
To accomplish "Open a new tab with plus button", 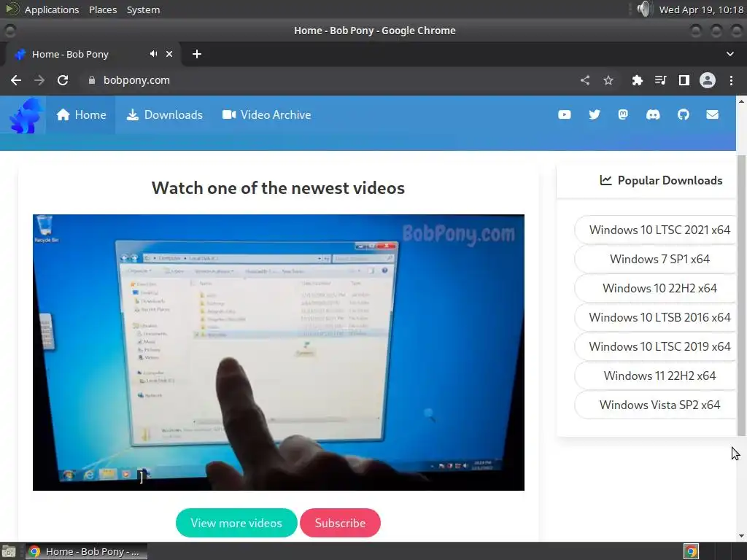I will [x=197, y=54].
